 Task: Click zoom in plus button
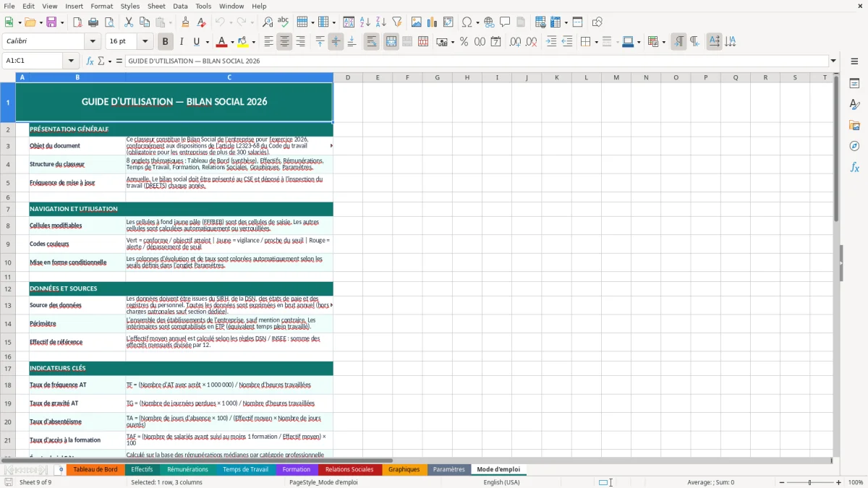point(839,482)
